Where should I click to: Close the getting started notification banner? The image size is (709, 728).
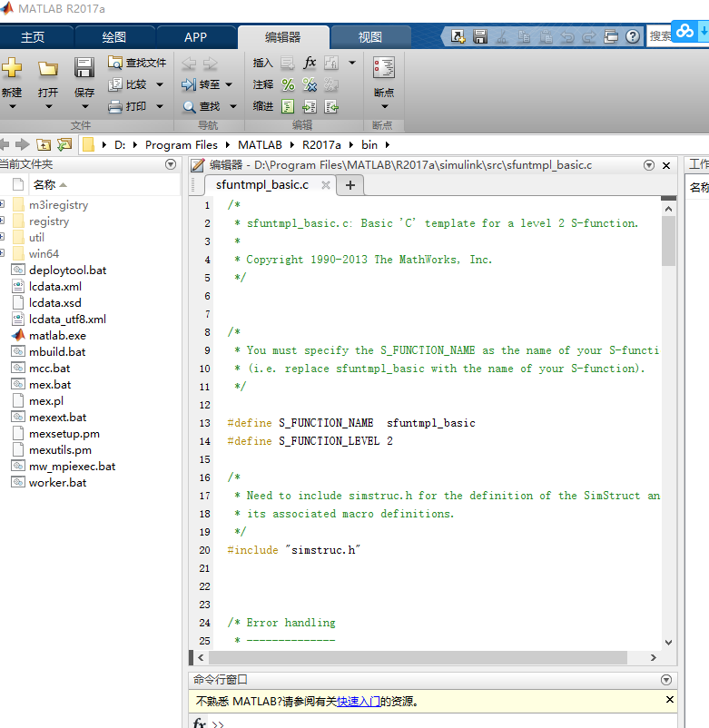point(670,701)
